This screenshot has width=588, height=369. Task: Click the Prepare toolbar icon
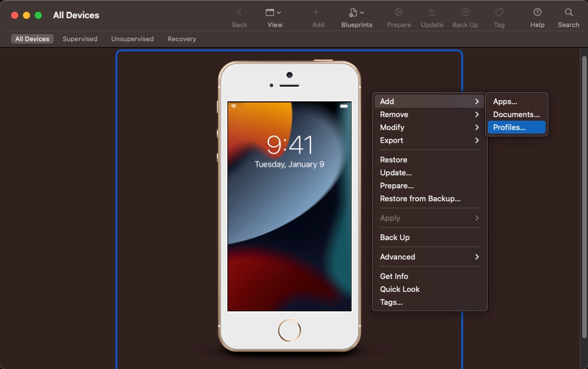399,12
